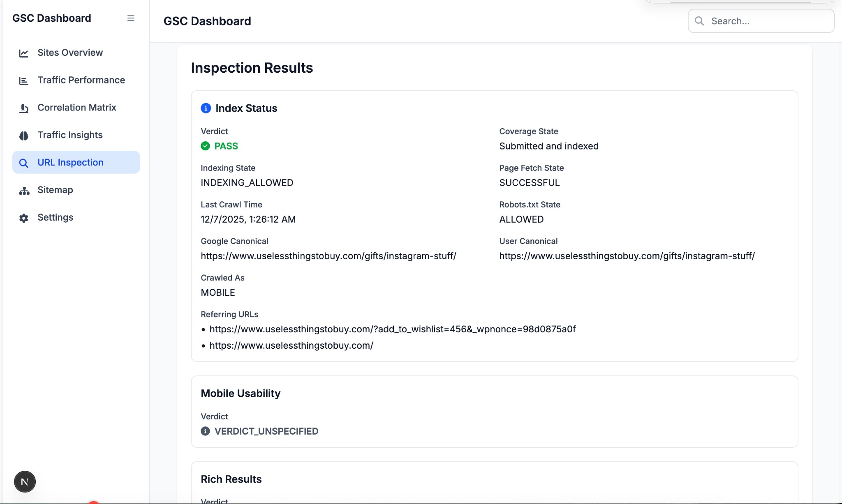The height and width of the screenshot is (504, 842).
Task: Click the Page Fetch State label
Action: click(532, 168)
